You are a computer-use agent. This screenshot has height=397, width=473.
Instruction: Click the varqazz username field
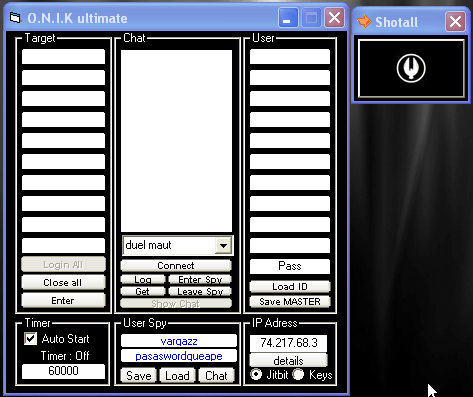coord(179,341)
